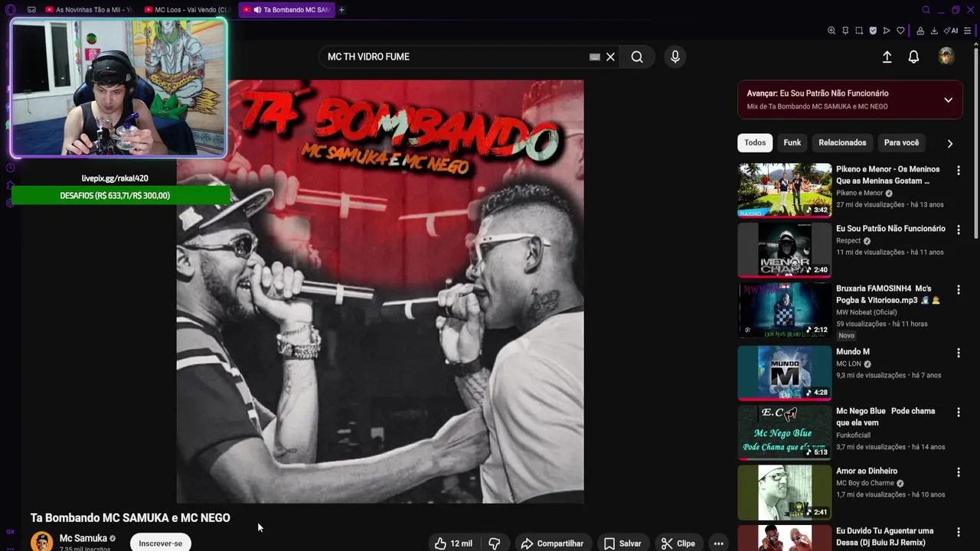980x551 pixels.
Task: Show more filter chips with right arrow
Action: [x=949, y=143]
